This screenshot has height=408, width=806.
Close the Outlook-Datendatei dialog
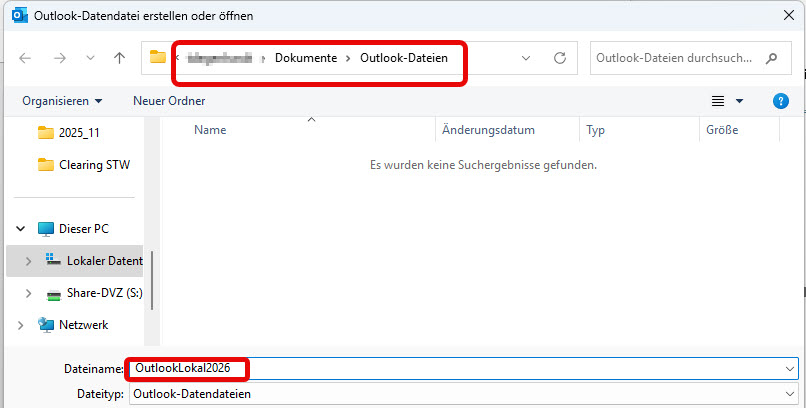[x=789, y=15]
